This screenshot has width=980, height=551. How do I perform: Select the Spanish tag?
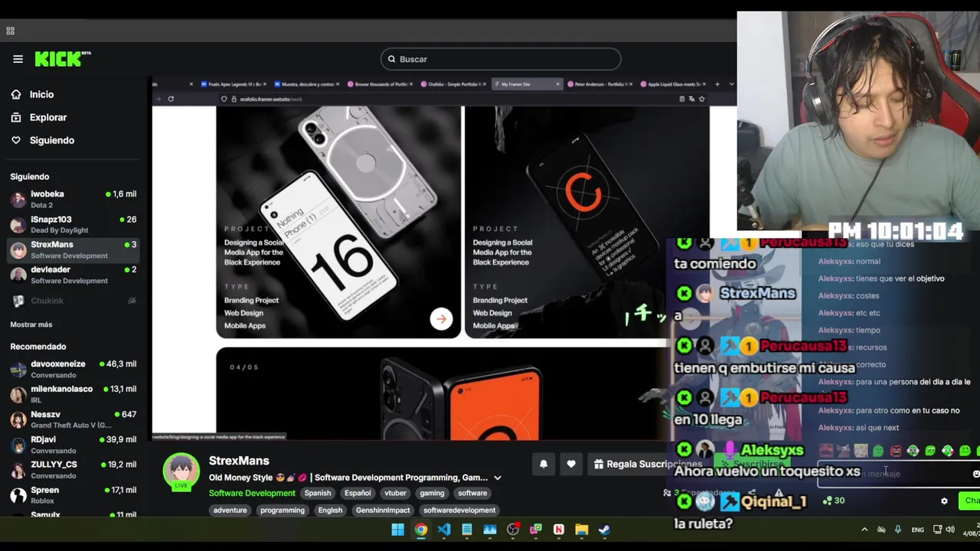(318, 493)
